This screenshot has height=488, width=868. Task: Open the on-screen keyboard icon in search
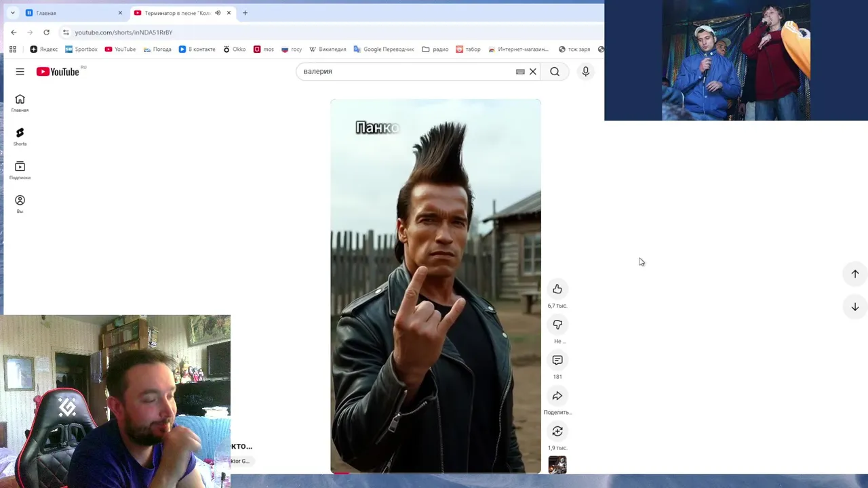520,71
